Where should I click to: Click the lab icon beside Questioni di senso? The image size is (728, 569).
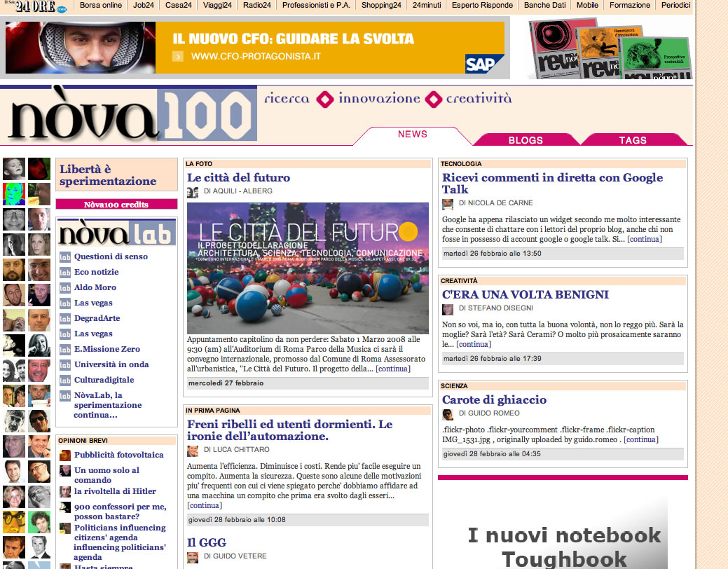click(x=65, y=257)
